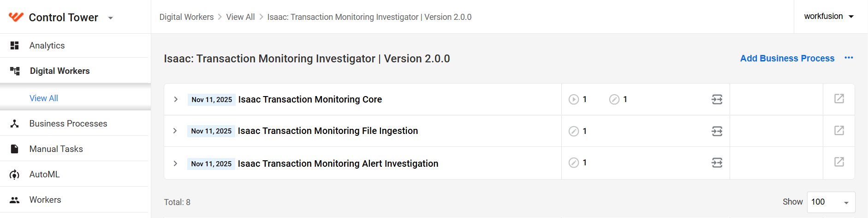Click View All breadcrumb link
The width and height of the screenshot is (868, 218).
[x=240, y=17]
